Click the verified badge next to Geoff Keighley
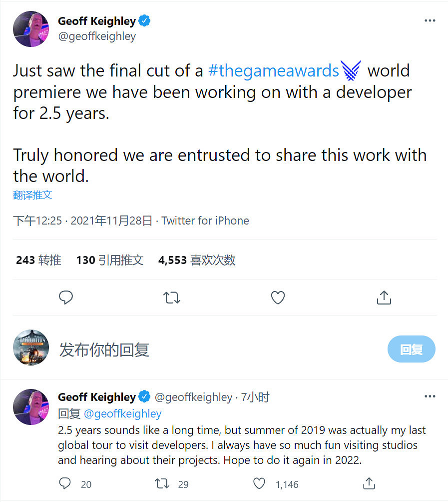 tap(145, 20)
